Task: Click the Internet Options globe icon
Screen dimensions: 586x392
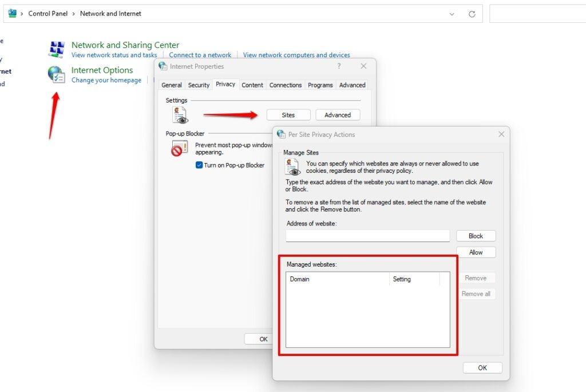Action: click(x=57, y=74)
